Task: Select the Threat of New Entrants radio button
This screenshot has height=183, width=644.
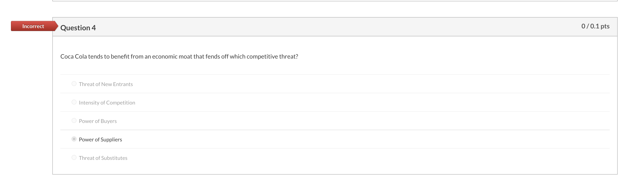Action: coord(74,84)
